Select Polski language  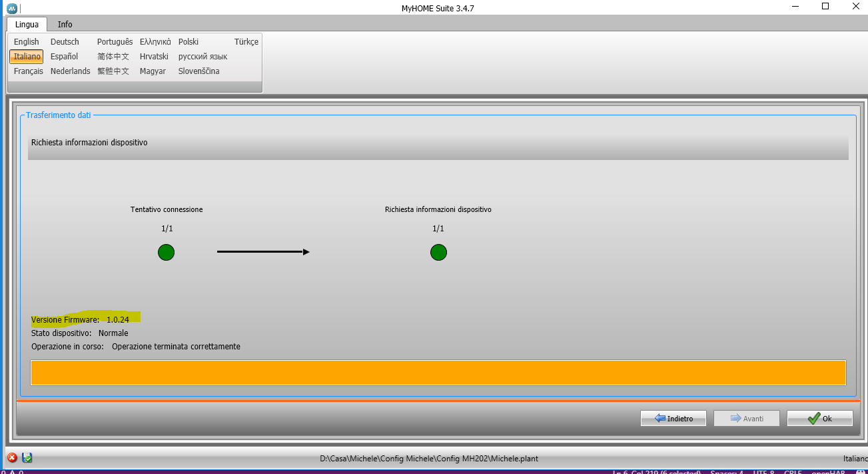click(189, 41)
